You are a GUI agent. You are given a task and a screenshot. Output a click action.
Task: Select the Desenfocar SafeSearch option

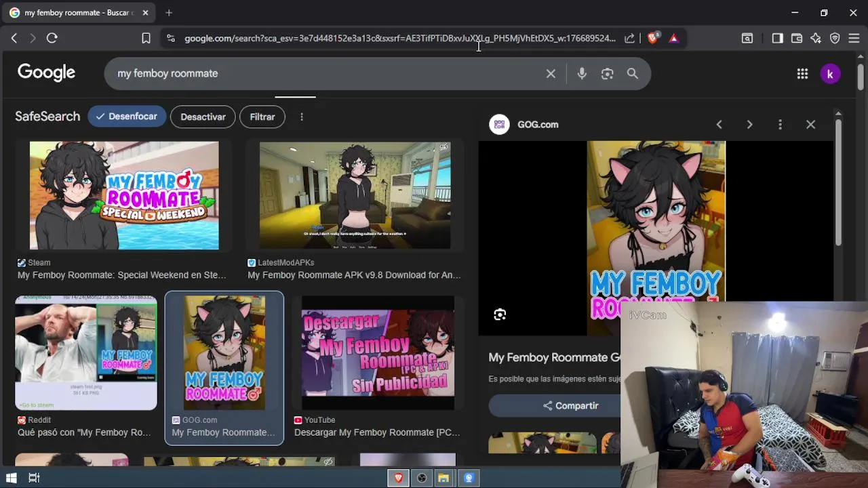pyautogui.click(x=127, y=117)
